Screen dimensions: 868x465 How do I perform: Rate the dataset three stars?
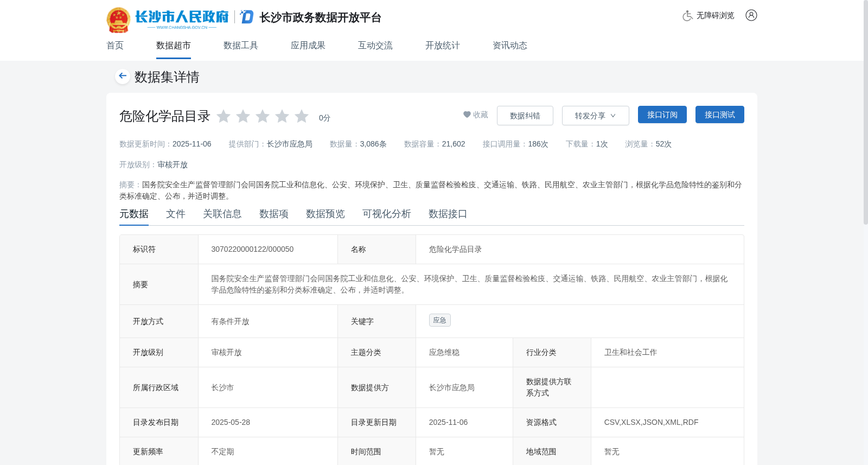pos(263,116)
